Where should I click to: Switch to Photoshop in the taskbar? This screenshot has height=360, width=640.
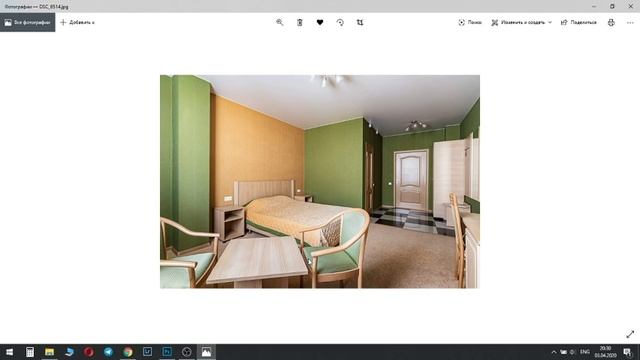(x=167, y=352)
